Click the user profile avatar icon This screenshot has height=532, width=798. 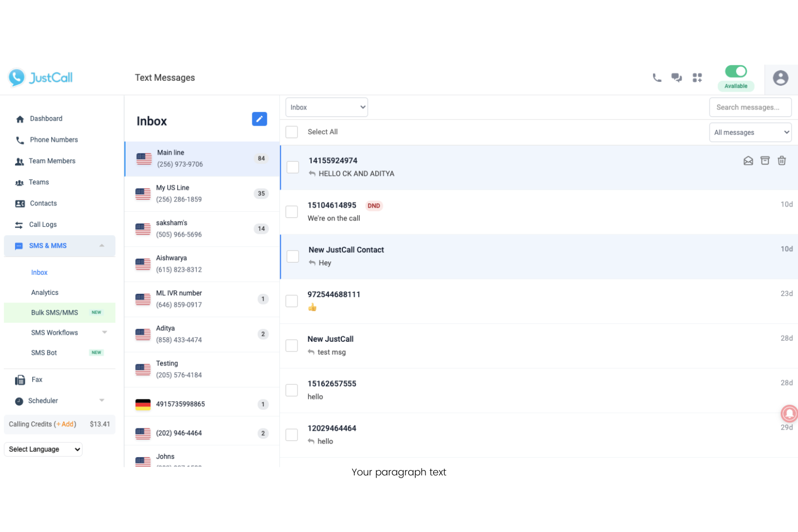click(780, 78)
